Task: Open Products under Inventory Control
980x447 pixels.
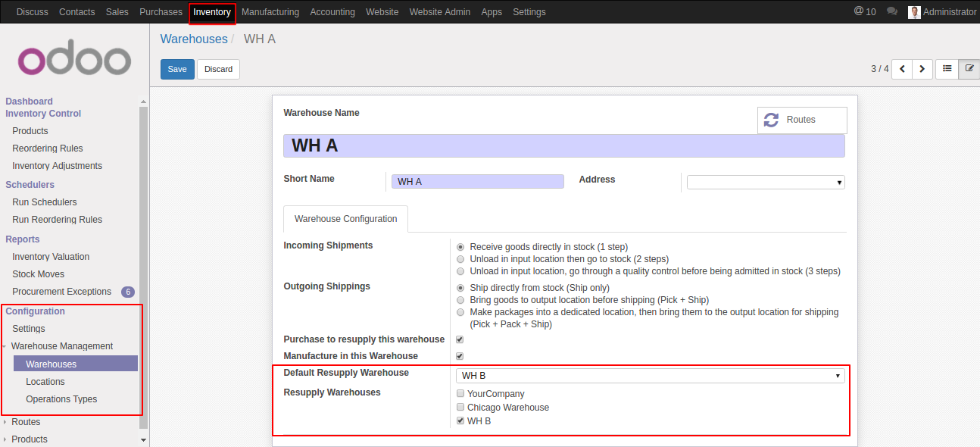Action: click(30, 131)
